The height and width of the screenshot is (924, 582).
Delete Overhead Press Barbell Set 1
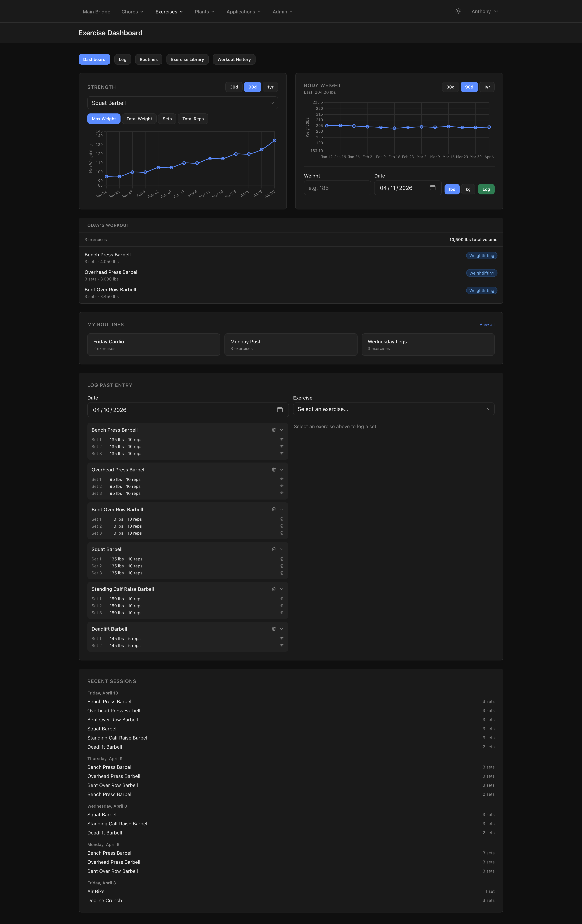point(282,479)
